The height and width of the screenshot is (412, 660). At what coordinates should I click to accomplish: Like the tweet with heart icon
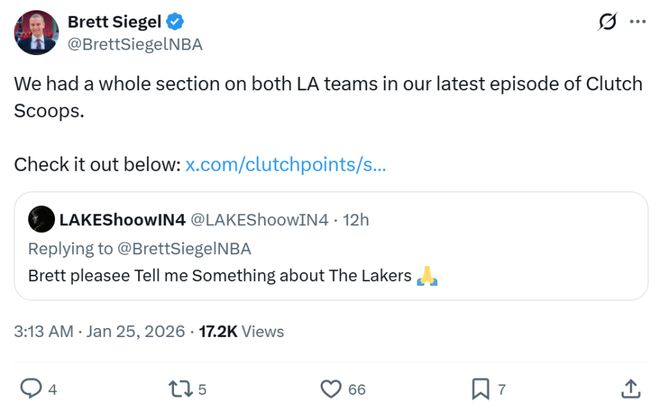tap(331, 388)
